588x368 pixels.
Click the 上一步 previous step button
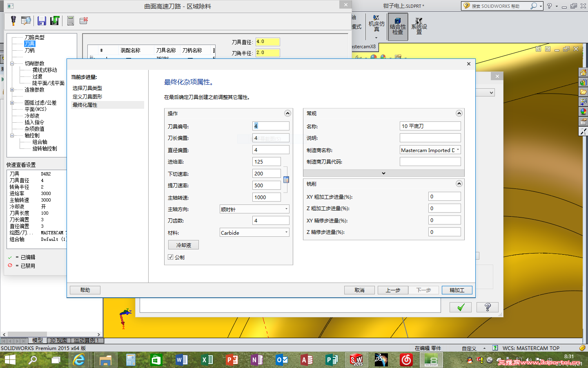(393, 290)
